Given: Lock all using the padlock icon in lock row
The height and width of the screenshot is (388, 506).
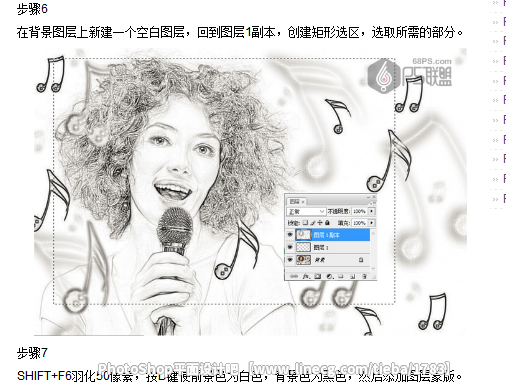Looking at the screenshot, I should point(327,222).
